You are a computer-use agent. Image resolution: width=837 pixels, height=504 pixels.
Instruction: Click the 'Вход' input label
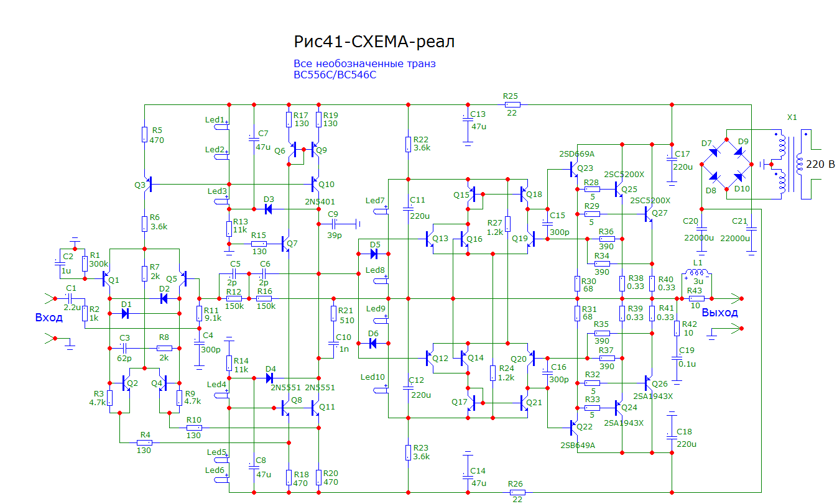tap(49, 318)
